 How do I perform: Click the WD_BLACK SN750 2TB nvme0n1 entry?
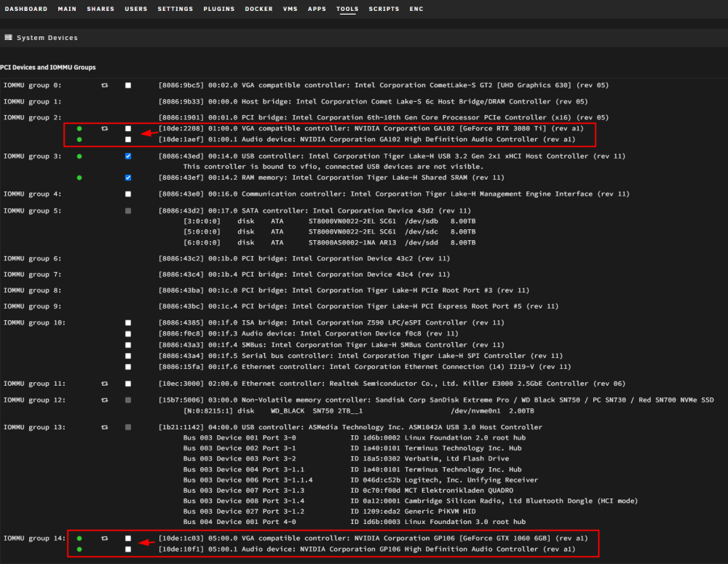[358, 411]
